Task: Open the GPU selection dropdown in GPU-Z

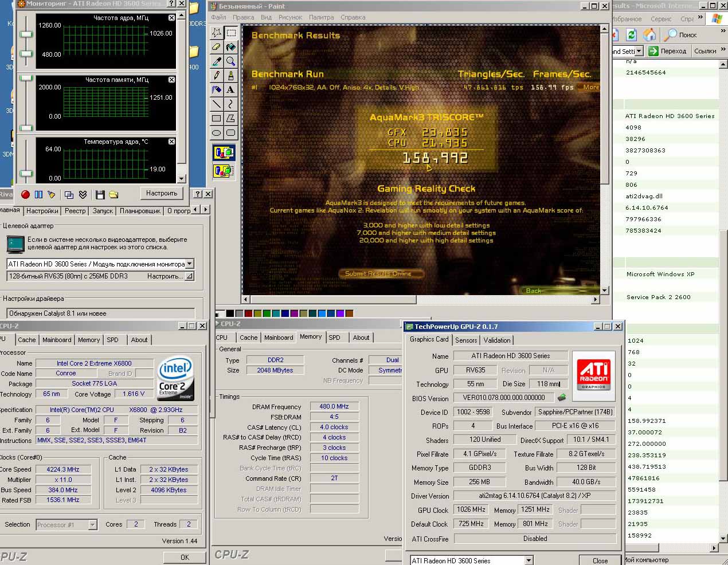Action: click(x=529, y=560)
